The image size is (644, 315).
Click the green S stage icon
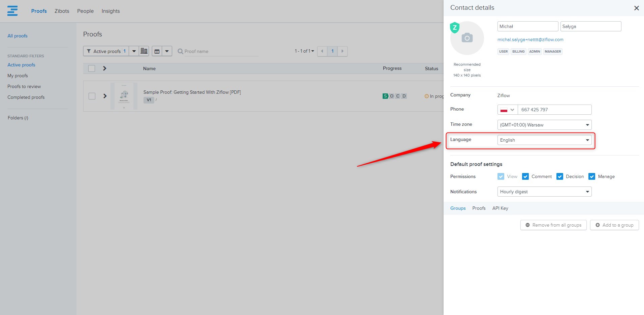coord(385,96)
